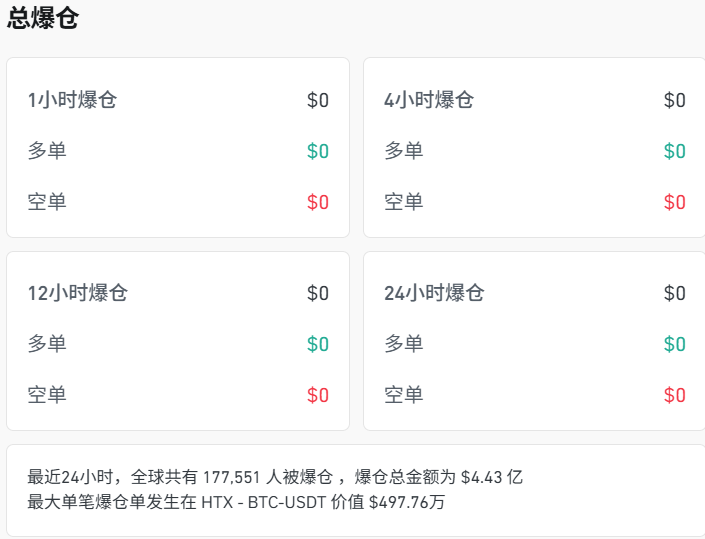705x539 pixels.
Task: Click the green 多单 value in 24小时爆仓 card
Action: tap(675, 344)
